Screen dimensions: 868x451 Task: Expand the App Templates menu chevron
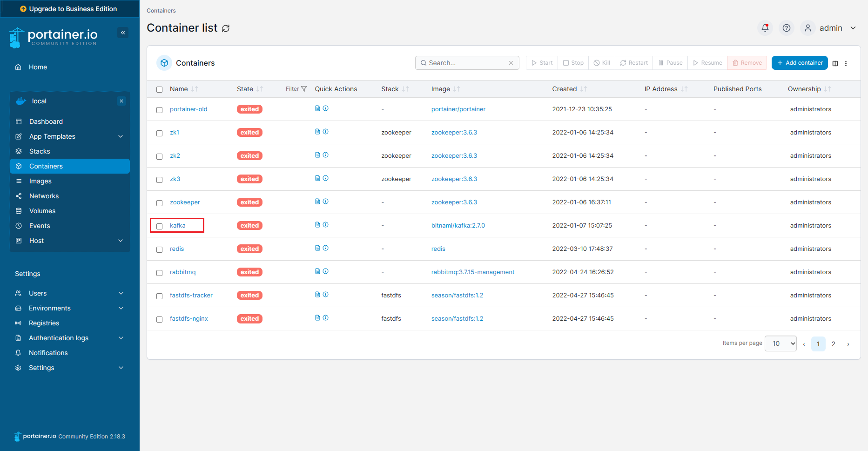(121, 136)
